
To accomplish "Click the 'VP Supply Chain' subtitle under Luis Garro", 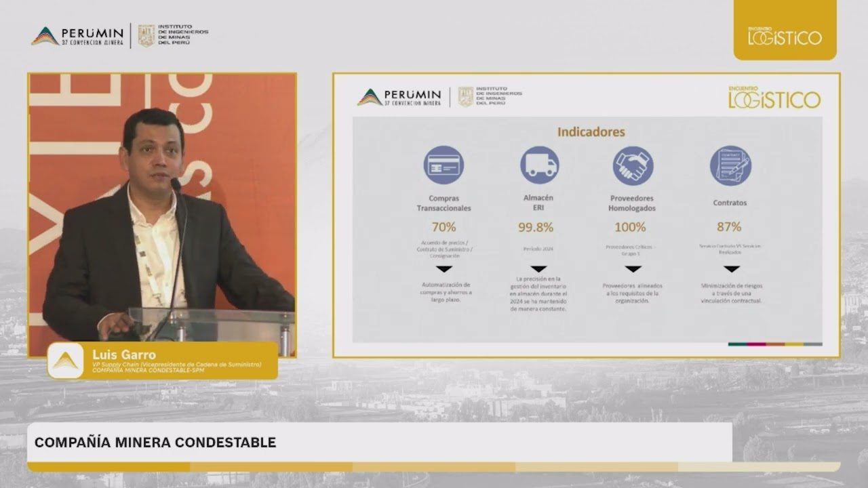I will click(x=177, y=365).
